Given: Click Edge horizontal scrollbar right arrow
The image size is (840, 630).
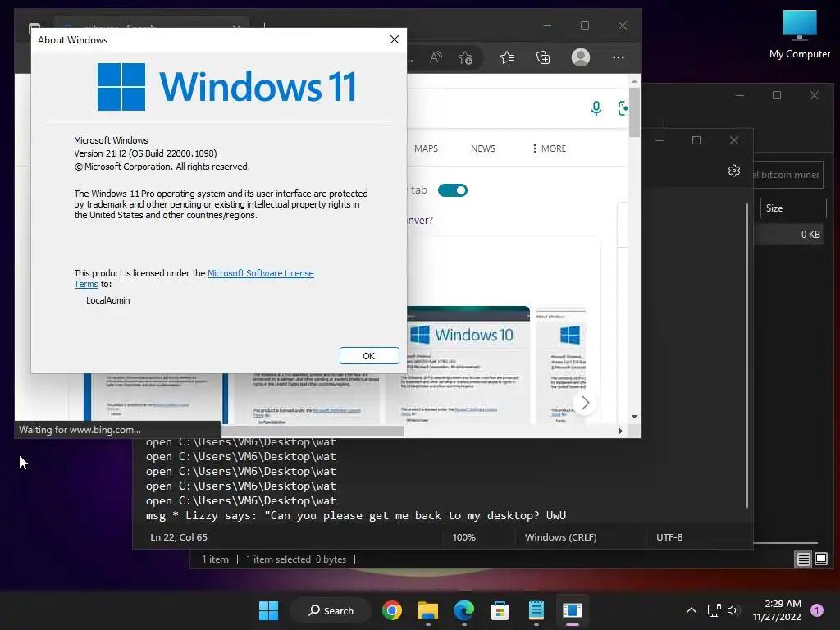Looking at the screenshot, I should tap(620, 431).
